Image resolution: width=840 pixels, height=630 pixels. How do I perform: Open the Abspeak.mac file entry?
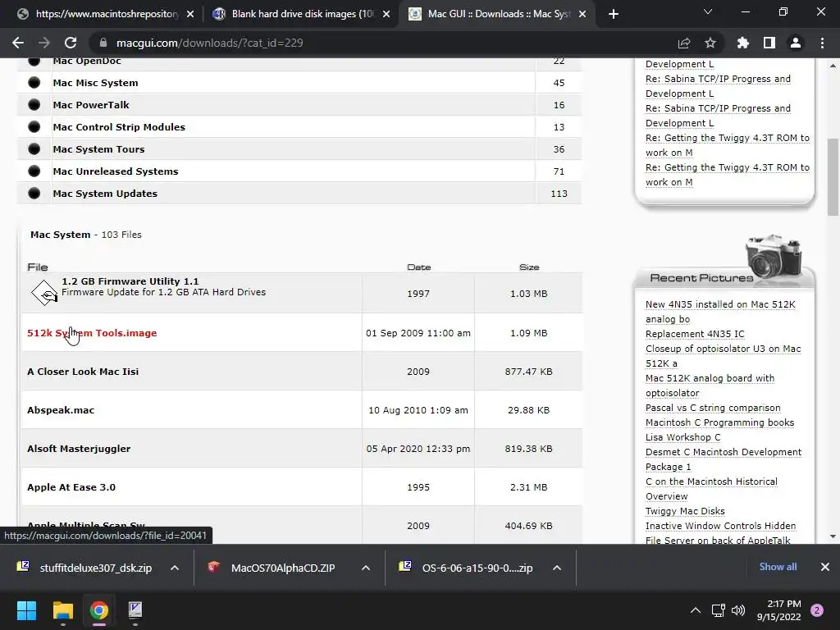tap(61, 410)
